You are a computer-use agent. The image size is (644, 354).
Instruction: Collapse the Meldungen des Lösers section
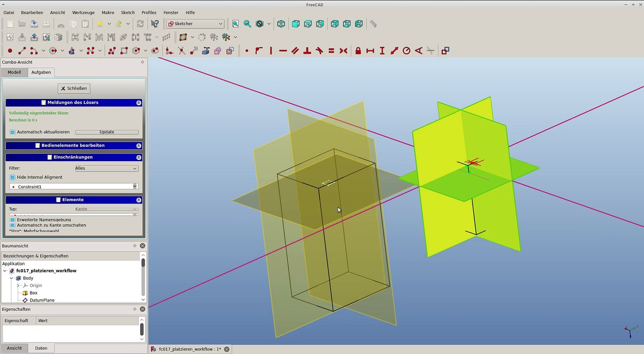139,103
